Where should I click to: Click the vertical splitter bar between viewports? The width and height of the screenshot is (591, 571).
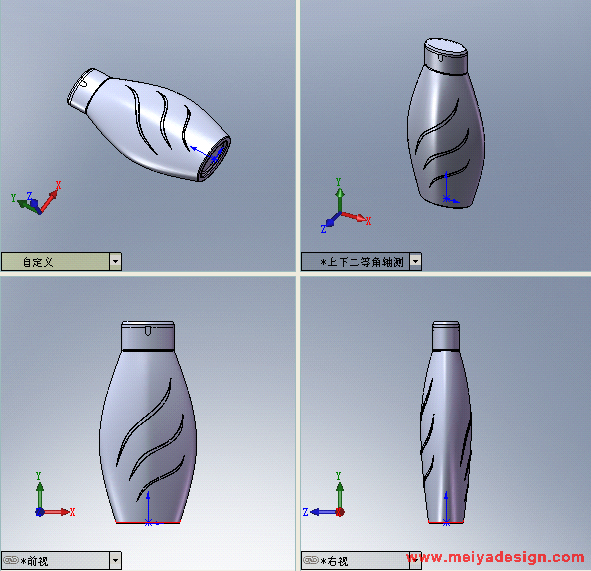[298, 285]
